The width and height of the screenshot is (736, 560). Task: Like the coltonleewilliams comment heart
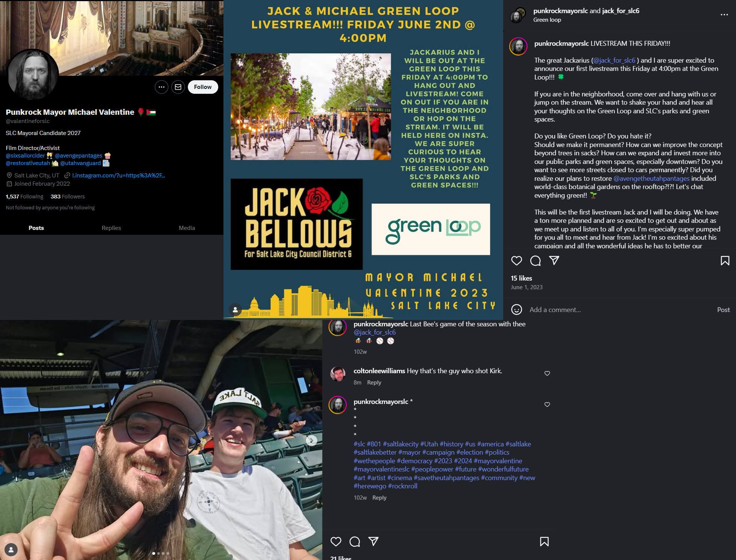(x=547, y=373)
